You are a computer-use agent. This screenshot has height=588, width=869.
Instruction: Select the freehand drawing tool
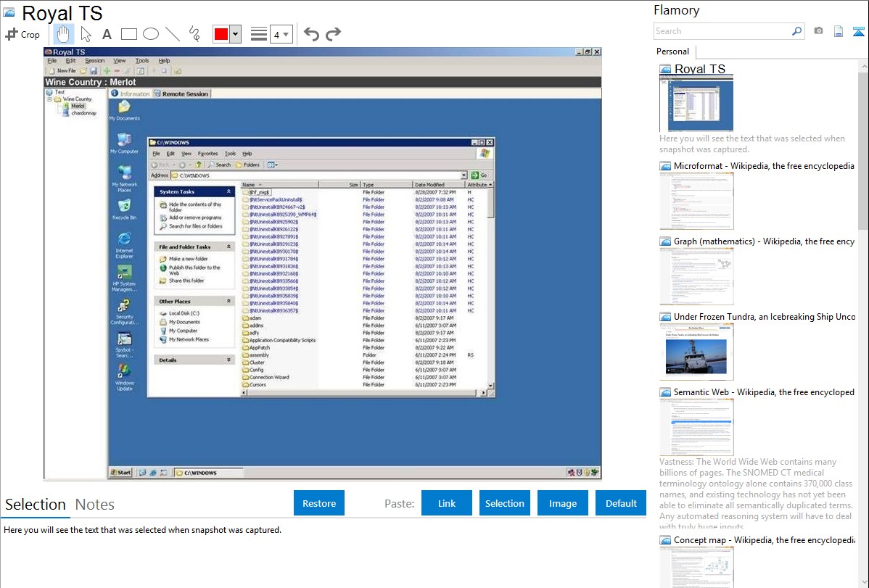[x=194, y=34]
